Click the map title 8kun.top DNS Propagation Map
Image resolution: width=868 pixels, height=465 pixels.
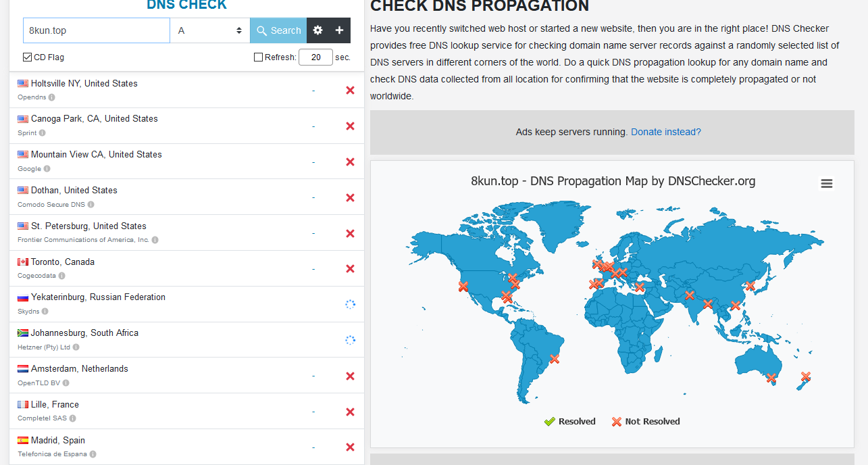pos(613,181)
